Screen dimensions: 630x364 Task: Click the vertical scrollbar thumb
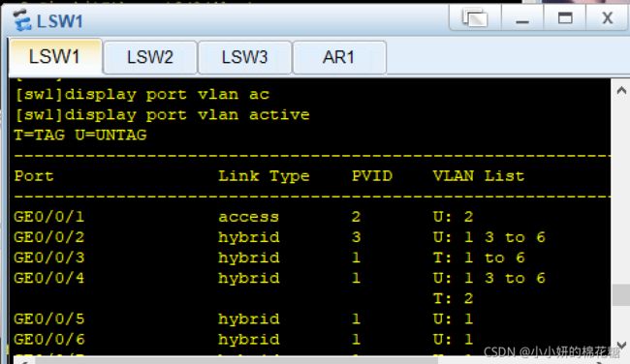621,295
